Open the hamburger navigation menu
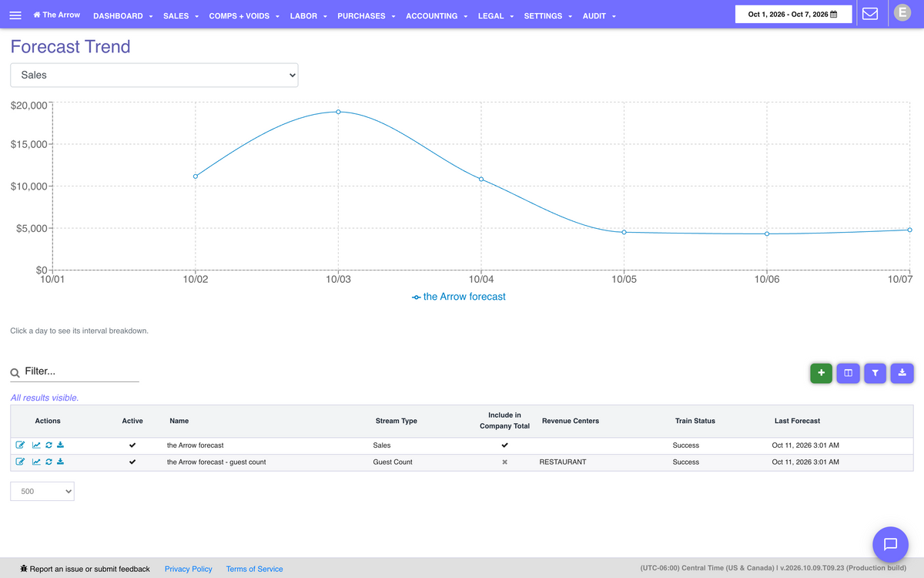Screen dimensions: 924x578 [16, 15]
